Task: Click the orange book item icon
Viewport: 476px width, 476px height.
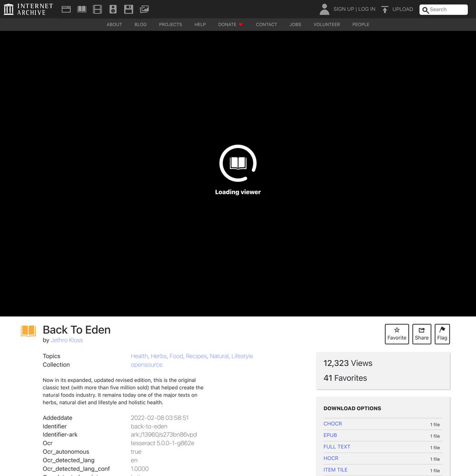Action: pyautogui.click(x=28, y=331)
